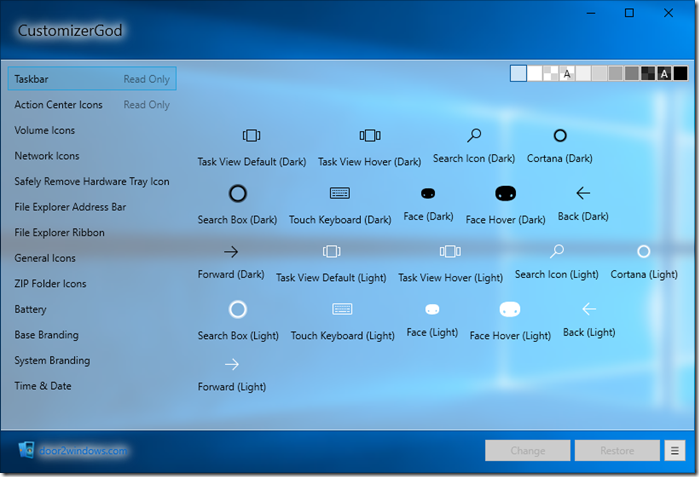The height and width of the screenshot is (477, 699).
Task: Select the Search Icon (Light) magnifier
Action: pyautogui.click(x=557, y=251)
